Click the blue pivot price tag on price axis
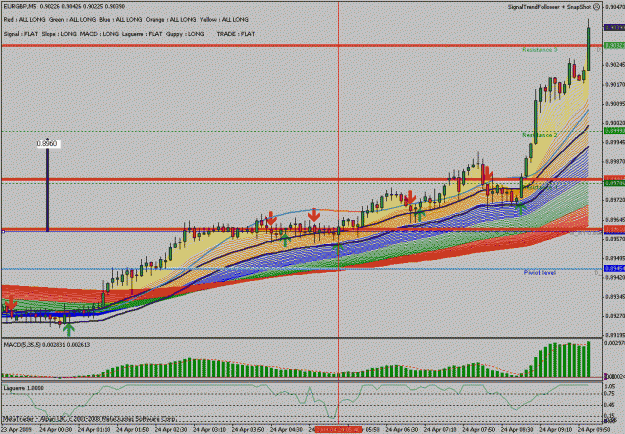625x434 pixels. click(x=615, y=269)
